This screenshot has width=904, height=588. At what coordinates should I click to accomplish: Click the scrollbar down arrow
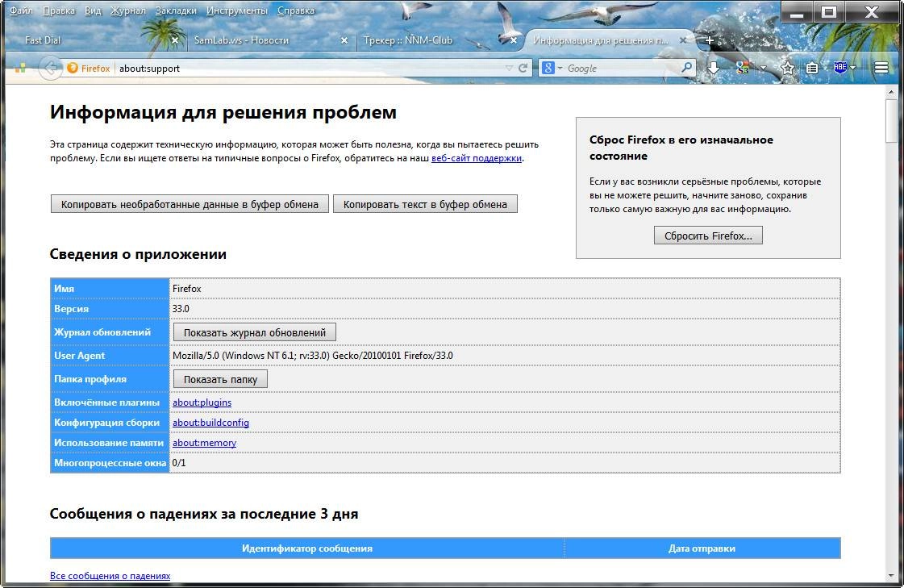point(891,576)
